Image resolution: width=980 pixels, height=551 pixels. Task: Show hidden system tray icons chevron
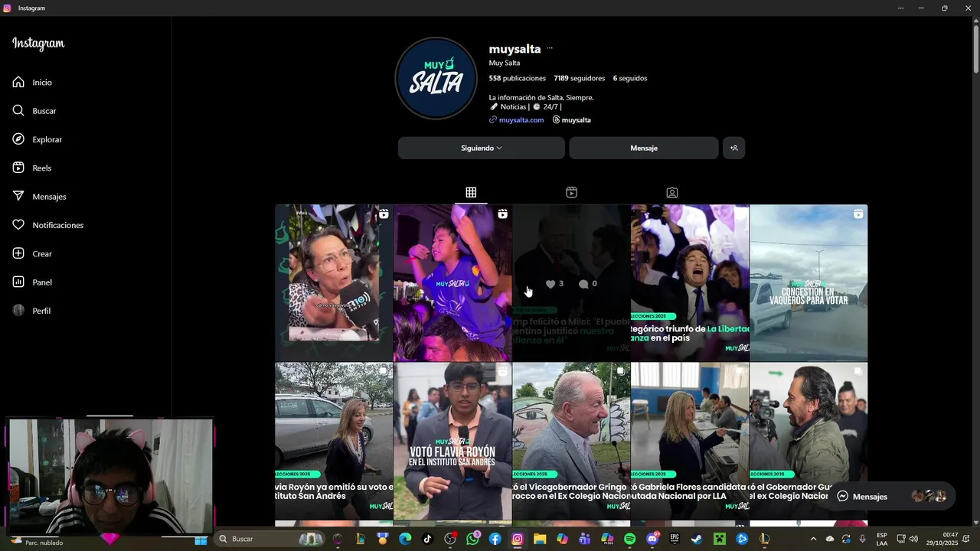pyautogui.click(x=813, y=539)
